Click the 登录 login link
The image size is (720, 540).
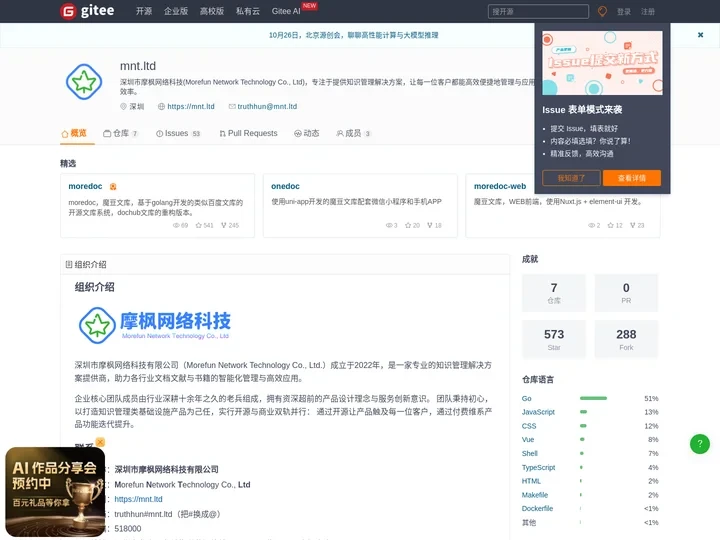coord(624,11)
